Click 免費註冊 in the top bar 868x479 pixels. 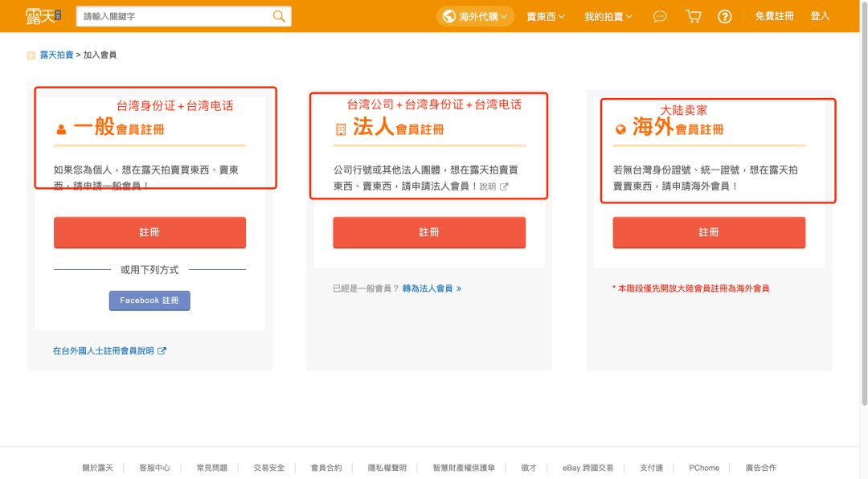click(774, 15)
